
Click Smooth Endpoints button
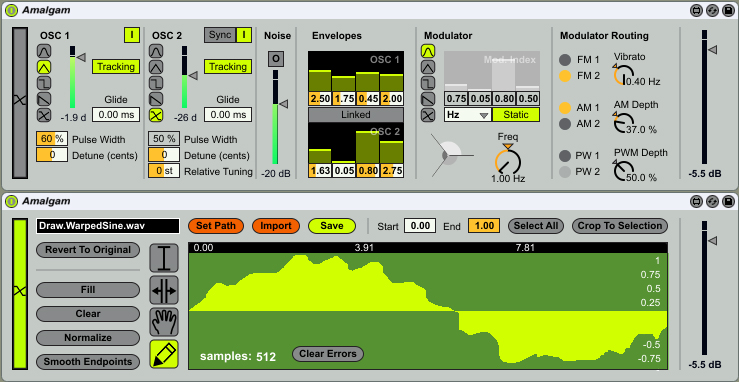[x=88, y=362]
